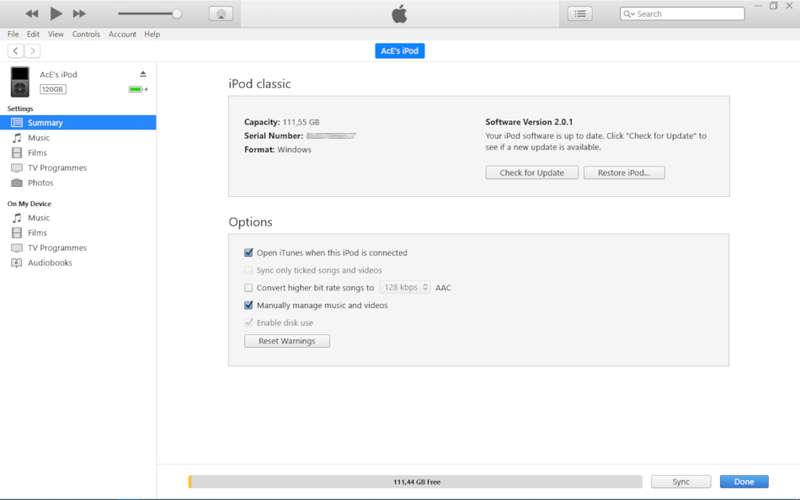Toggle Manually manage music and videos
This screenshot has height=500, width=800.
coord(248,305)
